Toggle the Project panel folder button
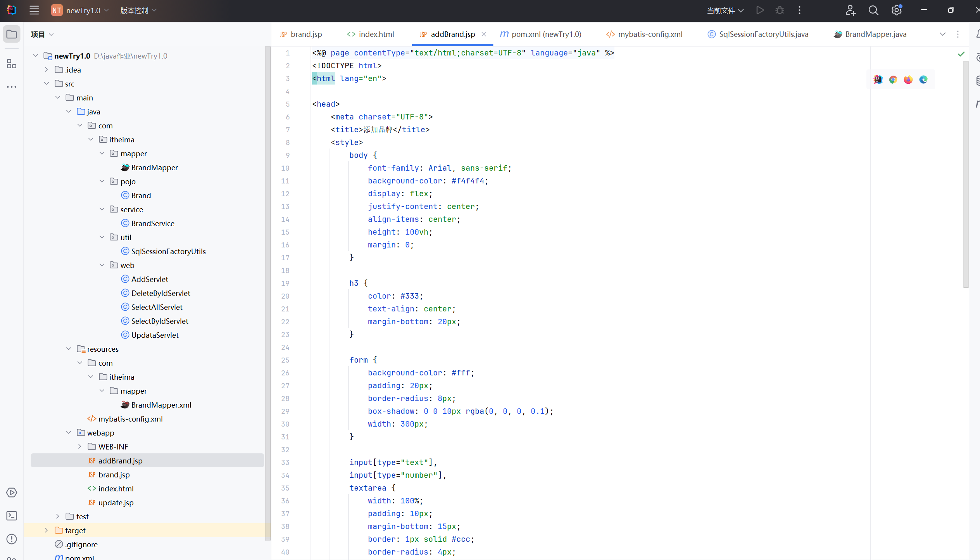Screen dimensions: 980x560 click(x=12, y=34)
